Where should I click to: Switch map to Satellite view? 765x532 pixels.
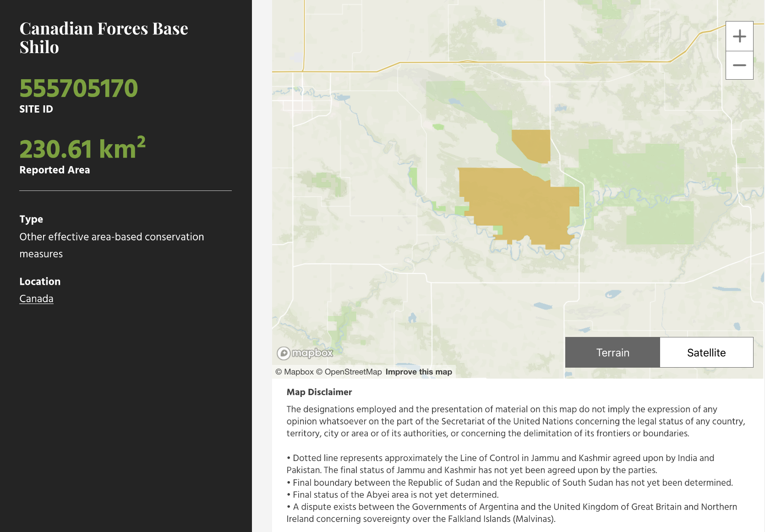coord(706,353)
